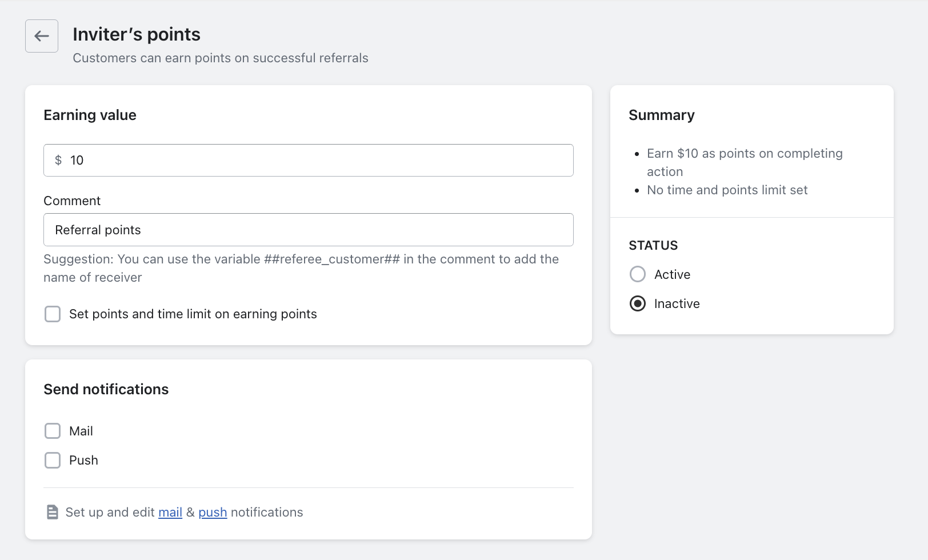This screenshot has height=560, width=928.
Task: Click the Inviter's points page title
Action: [137, 34]
